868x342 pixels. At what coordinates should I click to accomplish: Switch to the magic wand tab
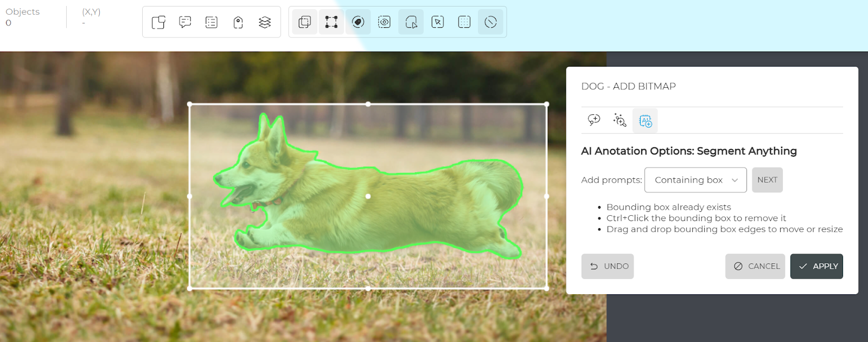[620, 120]
